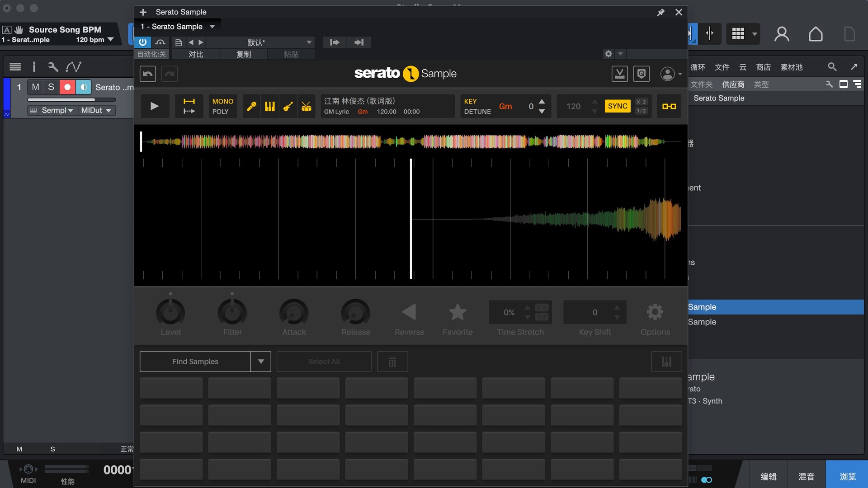Open the 文件 tab in browser
Screen dimensions: 868x488
coord(722,67)
